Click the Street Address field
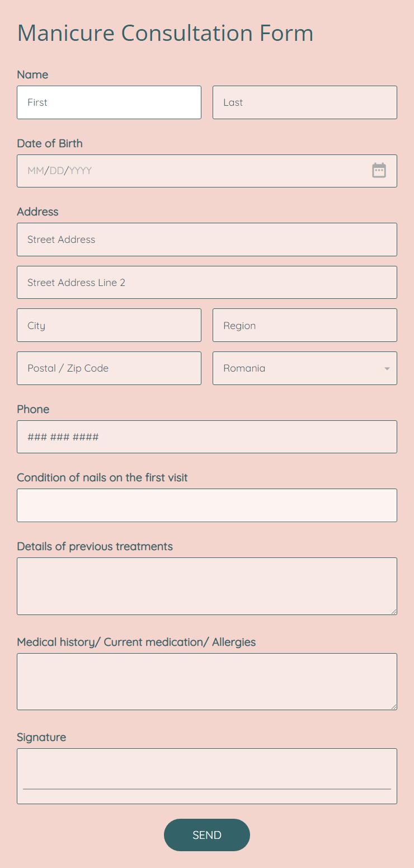This screenshot has width=414, height=868. 207,240
